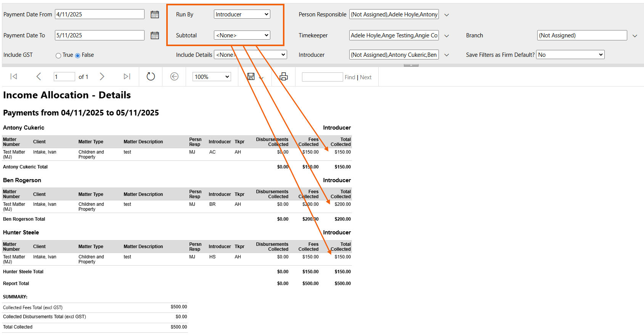Jump to the last report page
Viewport: 644px width, 335px height.
coord(127,77)
